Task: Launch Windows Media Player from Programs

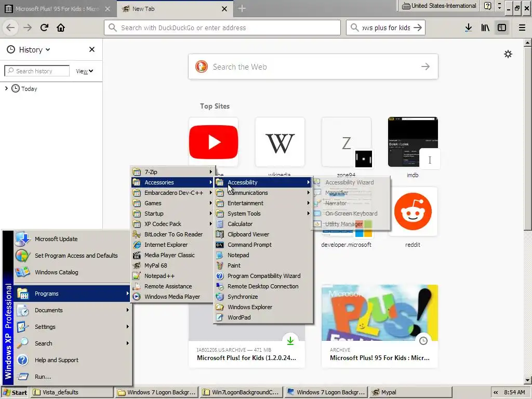Action: (x=172, y=297)
